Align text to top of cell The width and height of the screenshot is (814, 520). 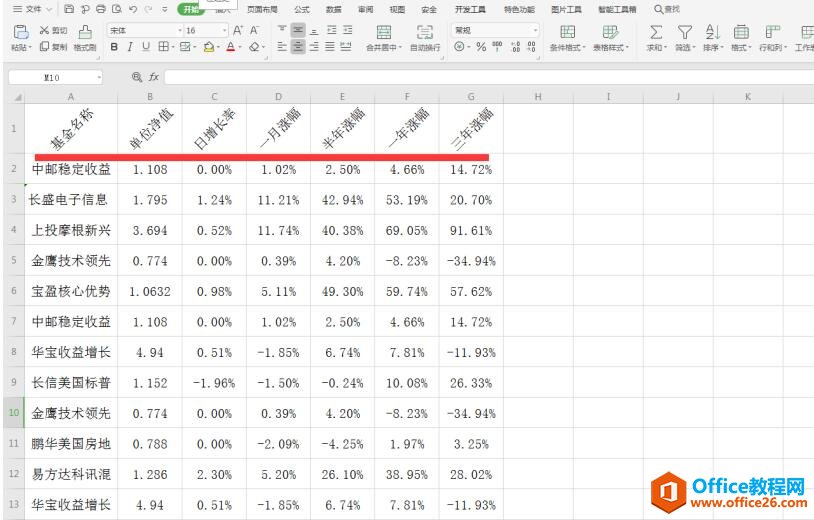coord(282,30)
